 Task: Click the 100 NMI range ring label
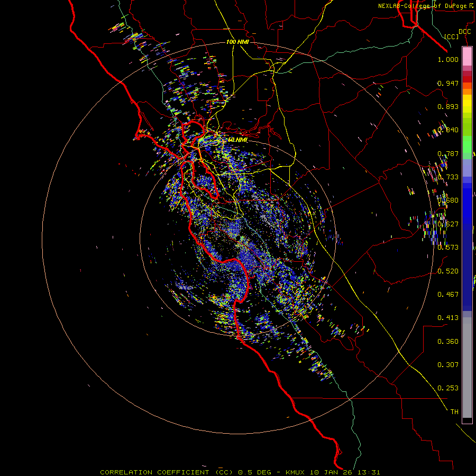(x=237, y=42)
